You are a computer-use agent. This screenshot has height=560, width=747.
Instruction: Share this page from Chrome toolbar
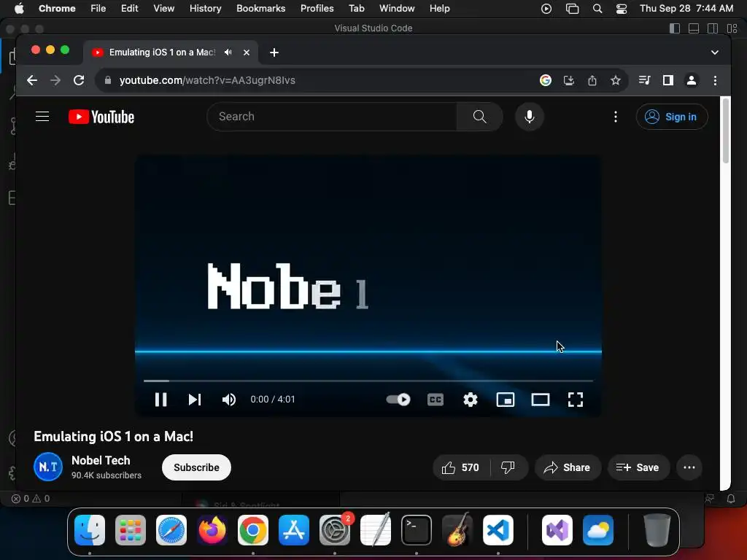[x=592, y=80]
